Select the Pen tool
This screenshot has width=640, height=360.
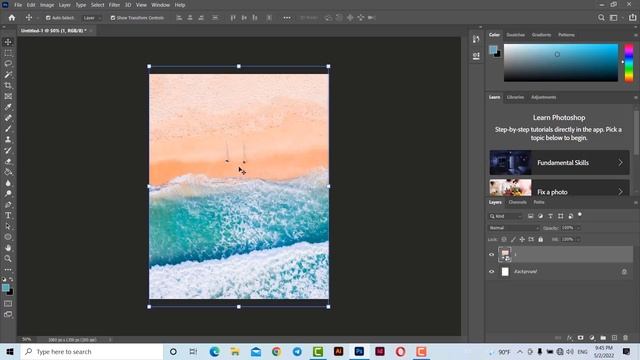tap(8, 204)
